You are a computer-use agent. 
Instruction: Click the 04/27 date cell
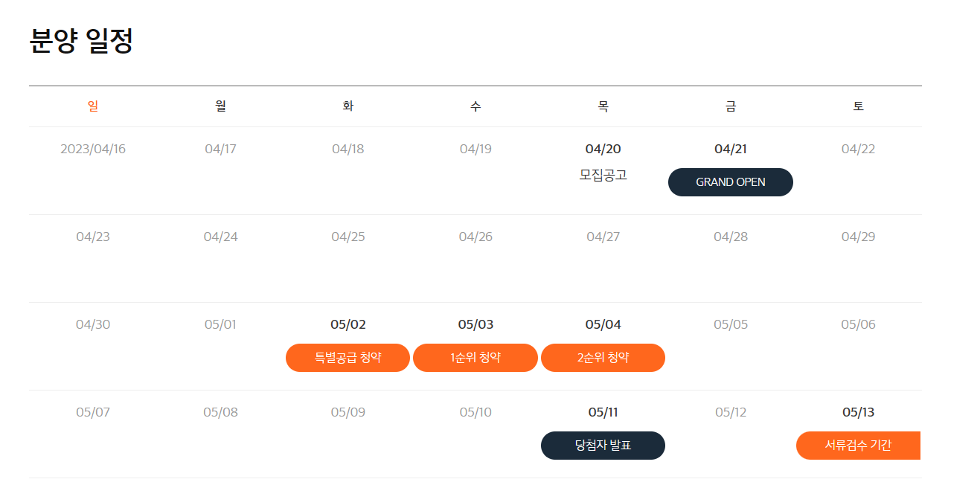(x=603, y=236)
